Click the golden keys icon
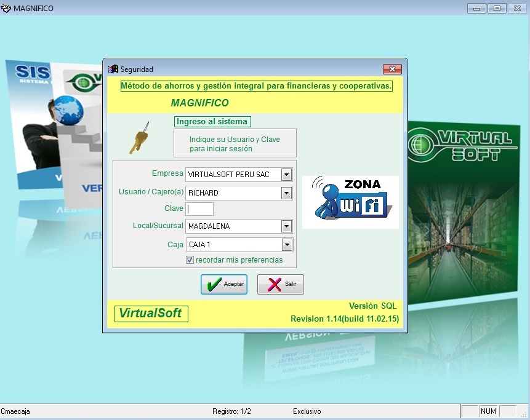Viewport: 530px width, 420px height. [139, 138]
